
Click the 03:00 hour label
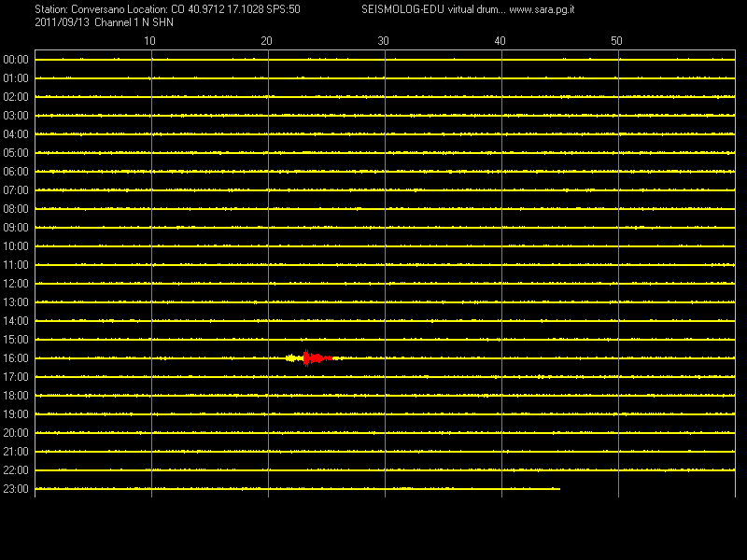tap(16, 116)
